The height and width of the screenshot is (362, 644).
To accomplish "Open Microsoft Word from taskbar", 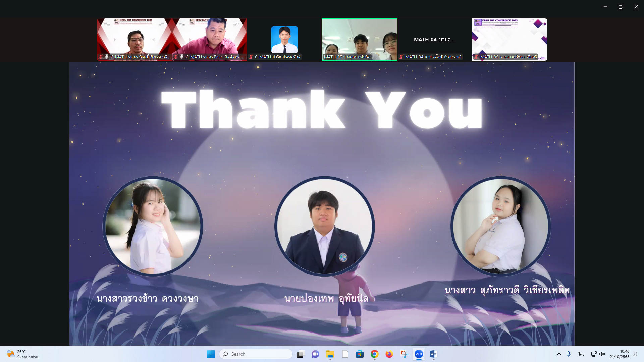I will coord(433,354).
